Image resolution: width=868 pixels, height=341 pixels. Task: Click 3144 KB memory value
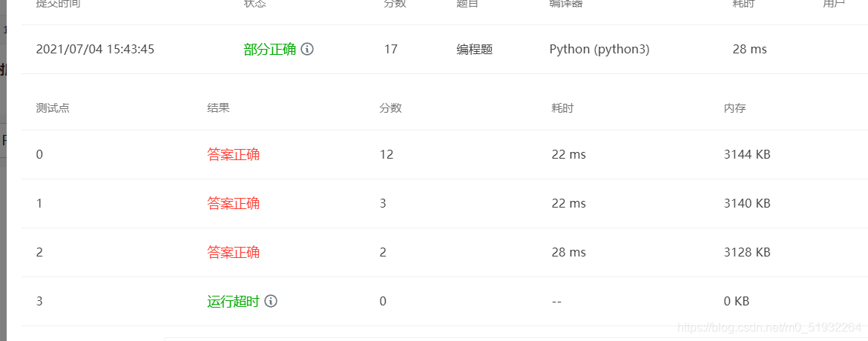747,154
